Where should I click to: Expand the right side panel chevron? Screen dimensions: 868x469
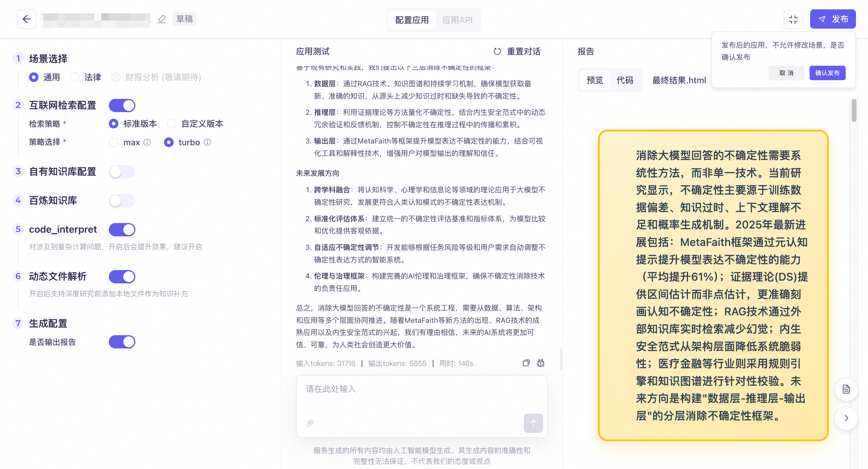tap(846, 418)
